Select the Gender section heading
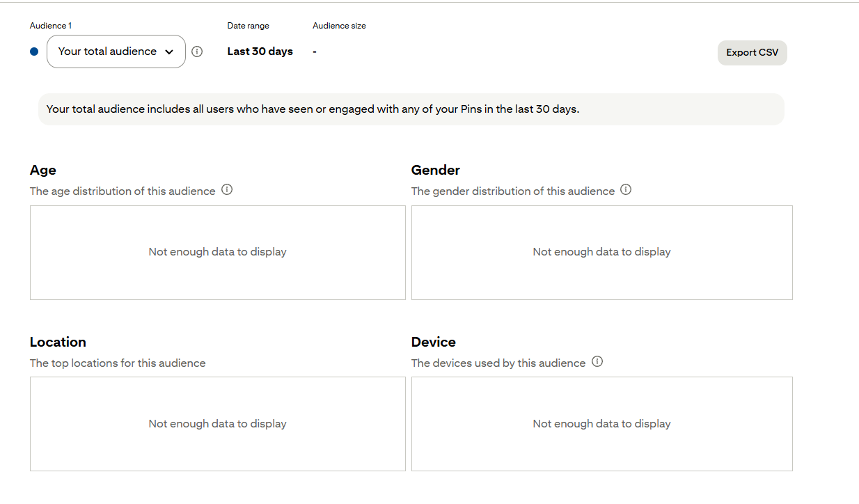This screenshot has width=859, height=504. [435, 170]
